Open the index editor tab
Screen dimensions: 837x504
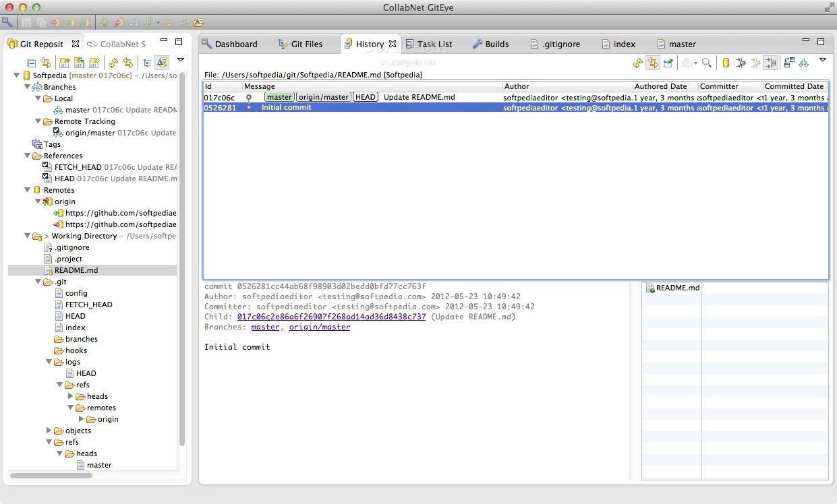[x=618, y=44]
